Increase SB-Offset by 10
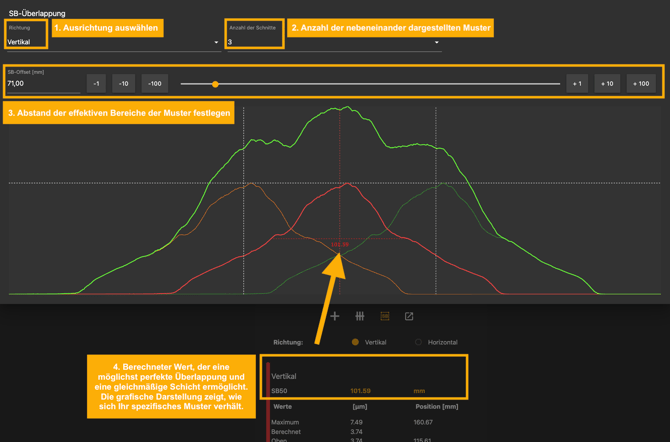The height and width of the screenshot is (442, 670). [606, 84]
